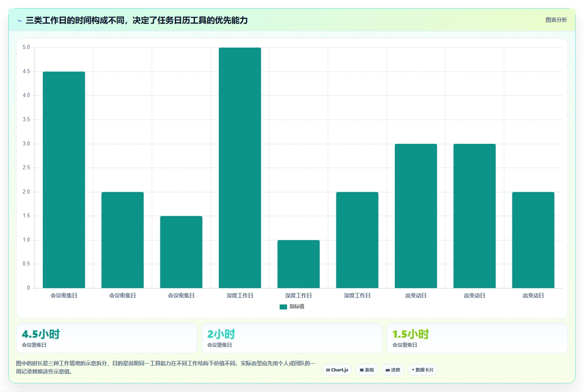Click the 2小时 data card

[x=292, y=338]
